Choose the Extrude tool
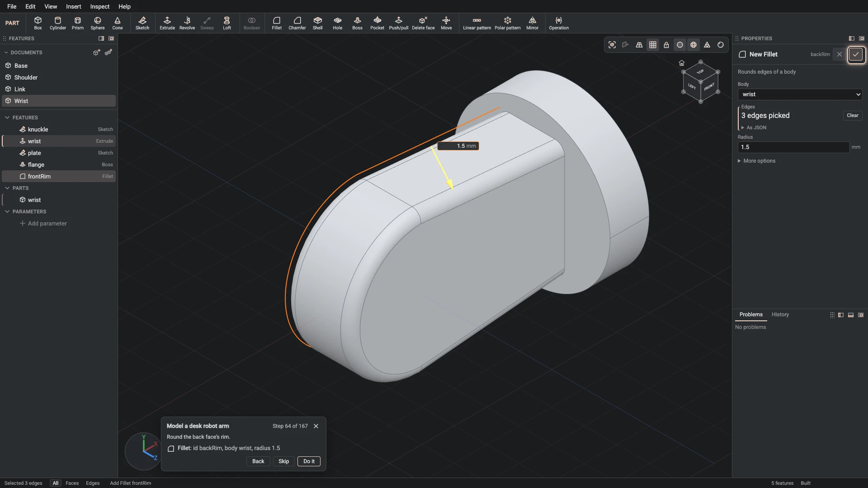Image resolution: width=868 pixels, height=488 pixels. [167, 23]
